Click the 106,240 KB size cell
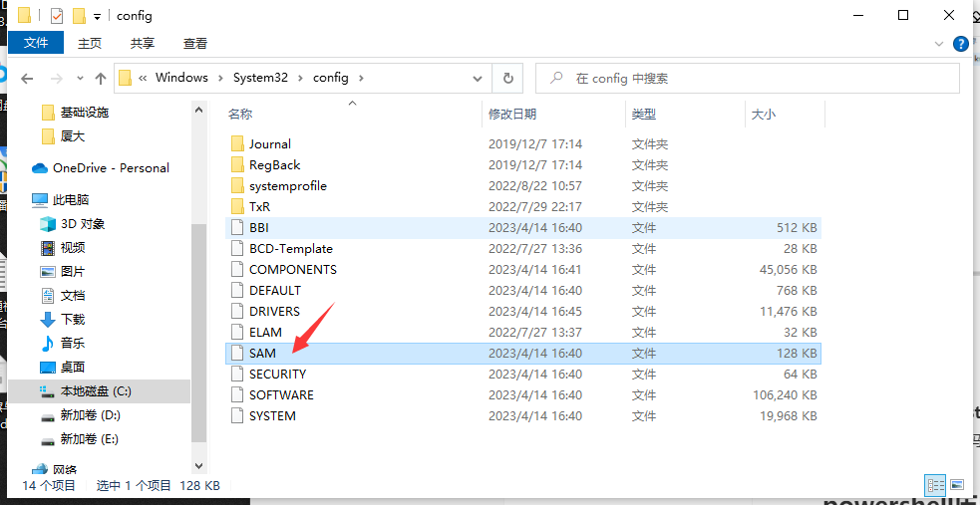Image resolution: width=980 pixels, height=505 pixels. [785, 395]
